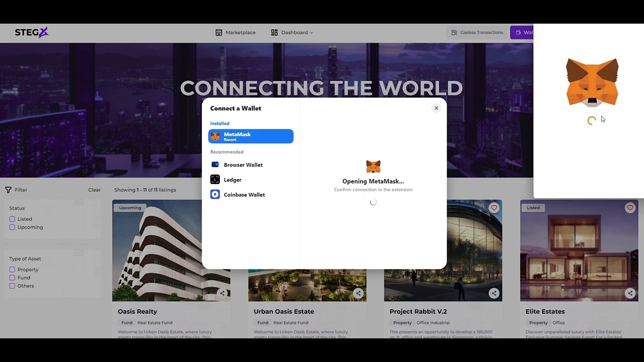Screen dimensions: 644x362
Task: Share the Elite Estates listing
Action: (630, 293)
